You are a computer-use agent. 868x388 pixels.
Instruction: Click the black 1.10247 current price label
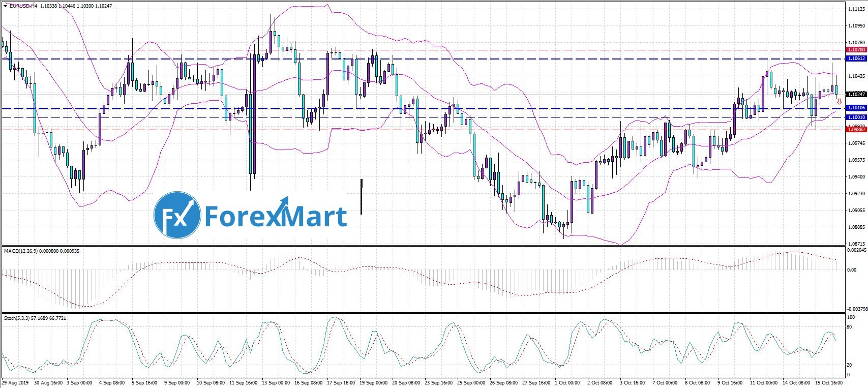click(856, 94)
